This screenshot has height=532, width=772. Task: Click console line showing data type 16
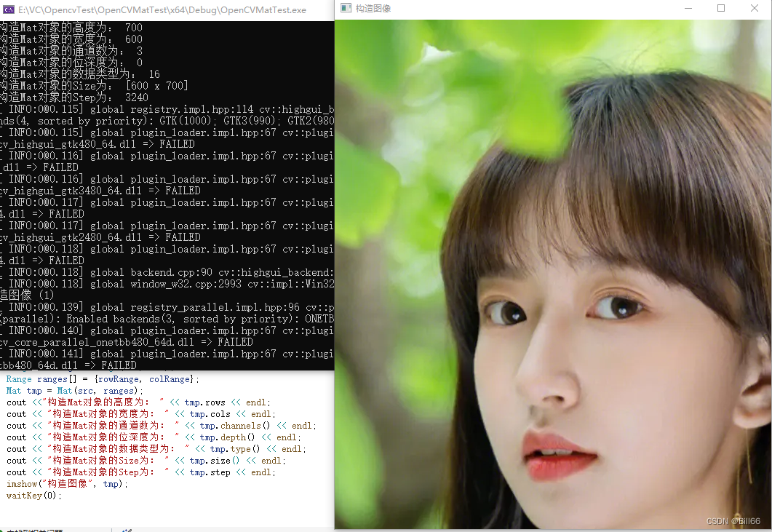(x=80, y=74)
